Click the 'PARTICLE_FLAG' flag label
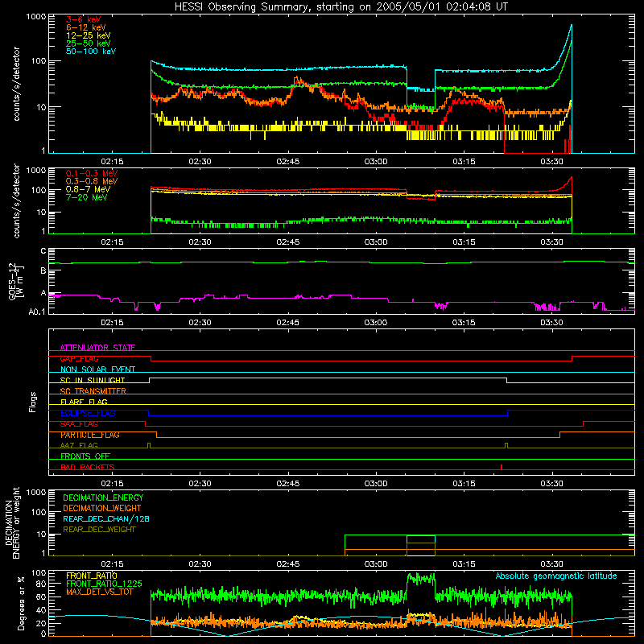The image size is (644, 644). coord(90,435)
